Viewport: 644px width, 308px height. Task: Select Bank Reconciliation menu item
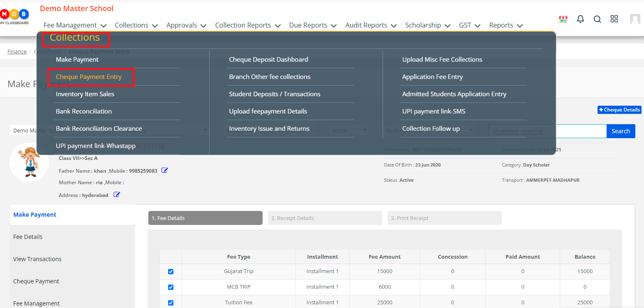(84, 111)
